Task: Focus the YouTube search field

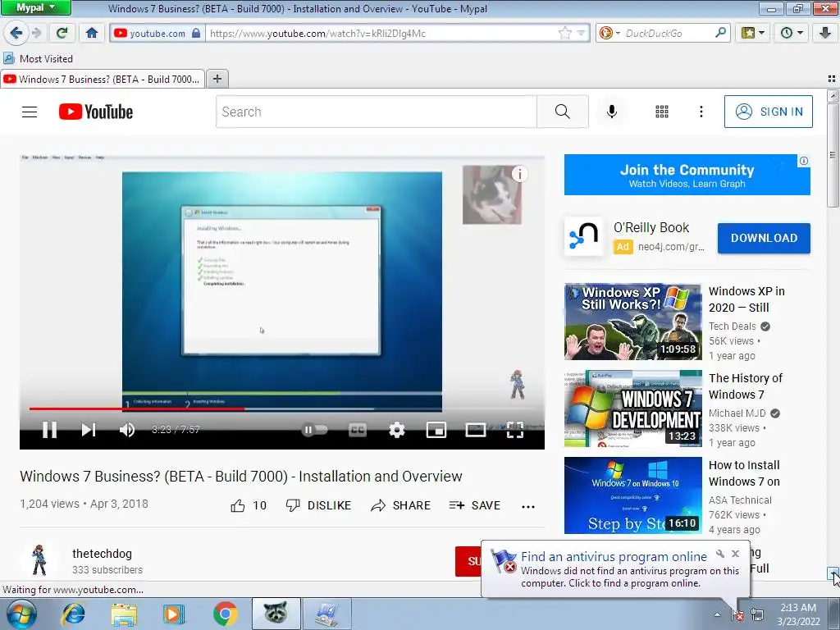Action: (x=376, y=112)
